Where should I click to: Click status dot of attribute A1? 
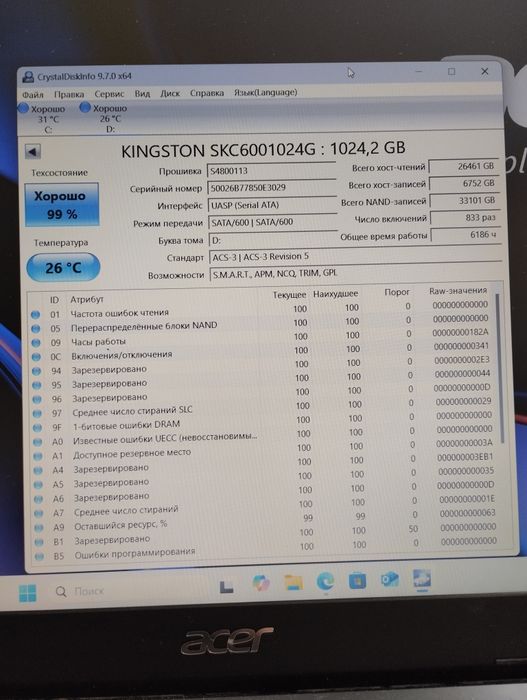[x=38, y=456]
